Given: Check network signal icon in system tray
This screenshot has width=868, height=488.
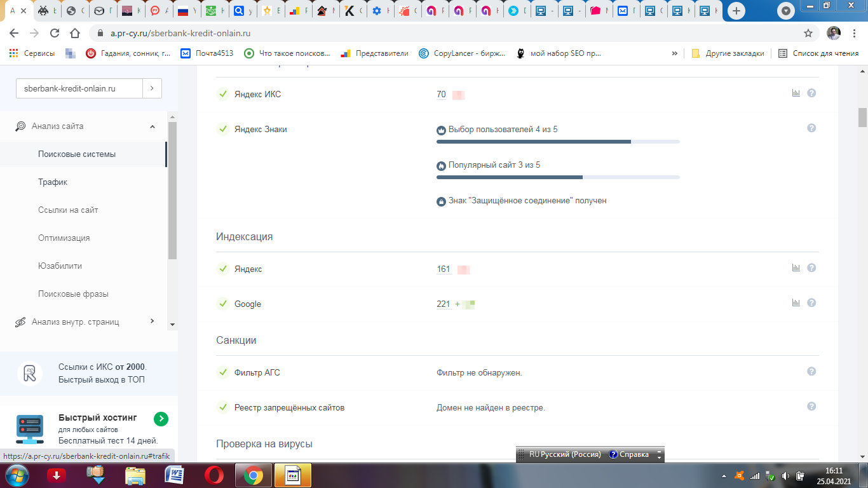Looking at the screenshot, I should 755,476.
